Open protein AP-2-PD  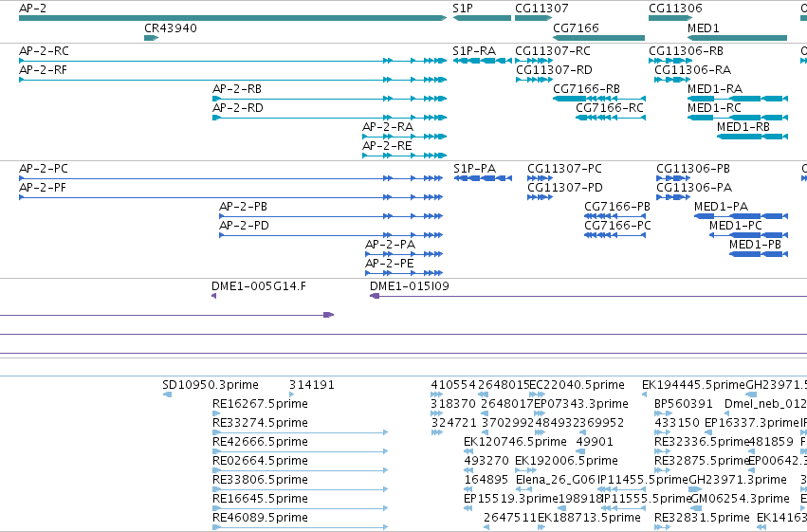pos(331,235)
